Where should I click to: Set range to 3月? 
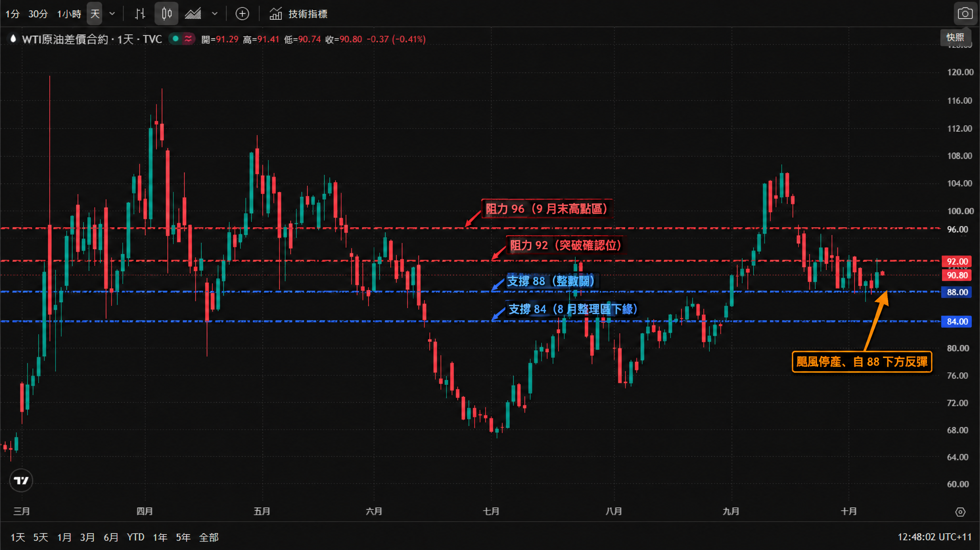point(87,537)
